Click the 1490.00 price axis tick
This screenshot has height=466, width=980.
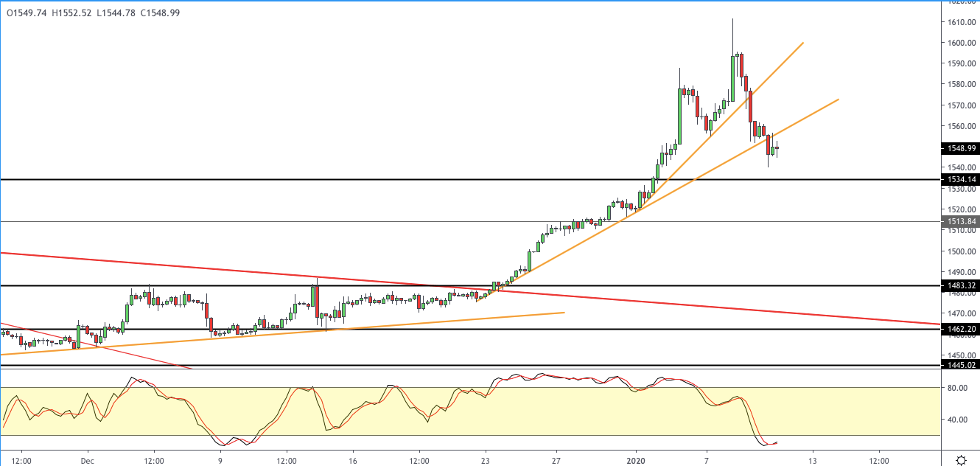point(962,272)
